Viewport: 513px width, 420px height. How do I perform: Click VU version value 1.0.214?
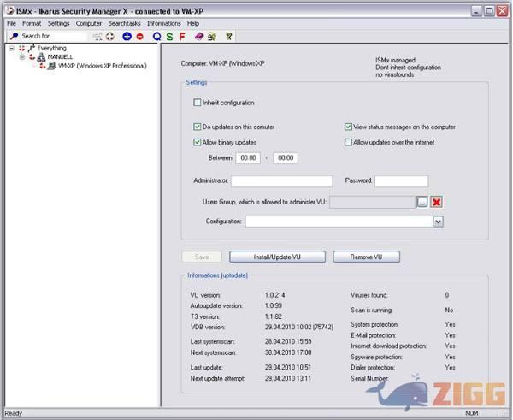tap(274, 295)
